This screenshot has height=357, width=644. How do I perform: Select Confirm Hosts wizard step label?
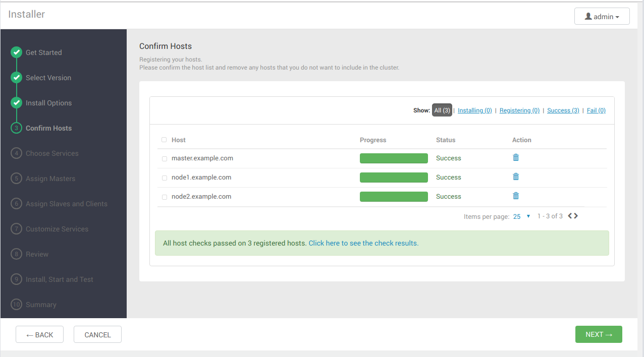[49, 128]
